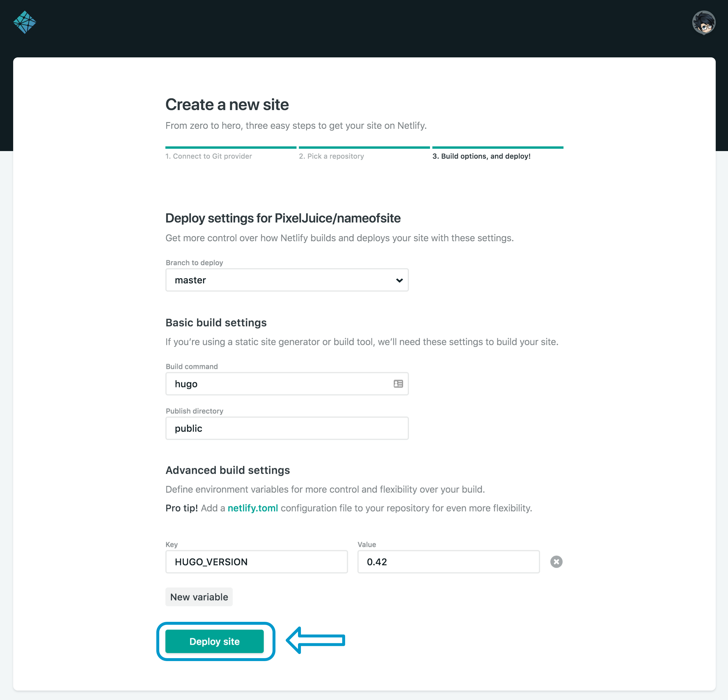Click the netlify.toml configuration link
Screen dimensions: 728x700
[253, 508]
